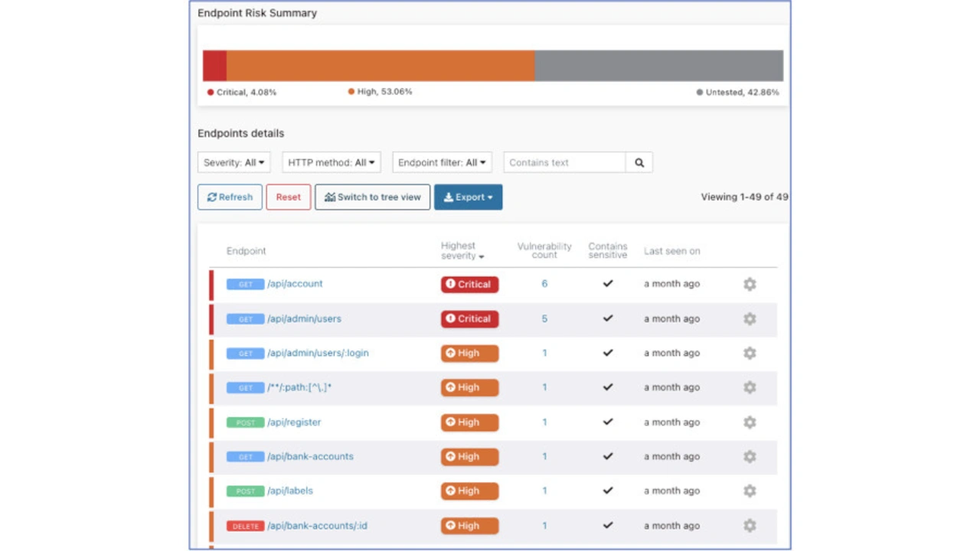Open the /api/account endpoint link
The width and height of the screenshot is (980, 551).
[295, 284]
